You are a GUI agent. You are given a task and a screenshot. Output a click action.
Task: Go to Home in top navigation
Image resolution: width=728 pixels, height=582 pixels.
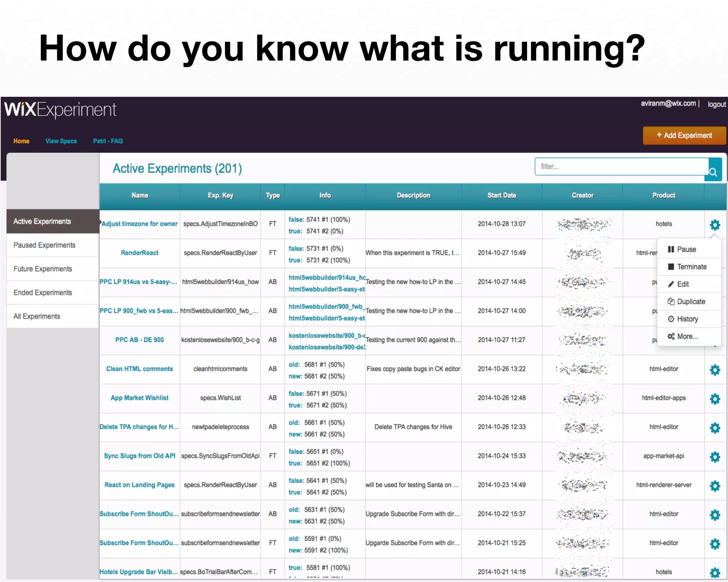click(x=21, y=141)
